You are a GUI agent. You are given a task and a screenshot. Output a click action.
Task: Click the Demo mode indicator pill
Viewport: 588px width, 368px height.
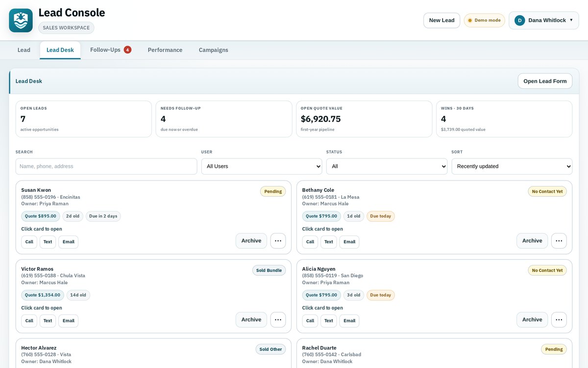coord(485,21)
